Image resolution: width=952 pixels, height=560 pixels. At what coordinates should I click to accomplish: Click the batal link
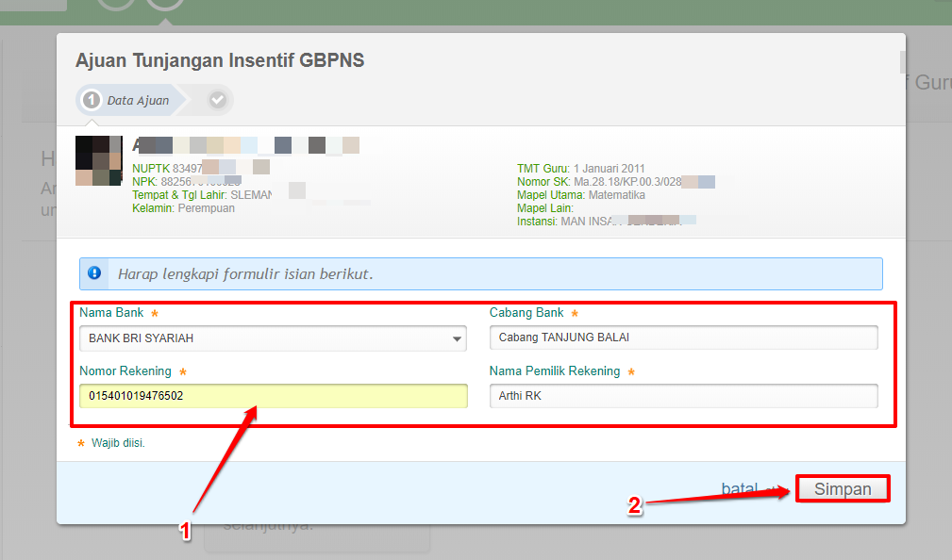(x=739, y=489)
